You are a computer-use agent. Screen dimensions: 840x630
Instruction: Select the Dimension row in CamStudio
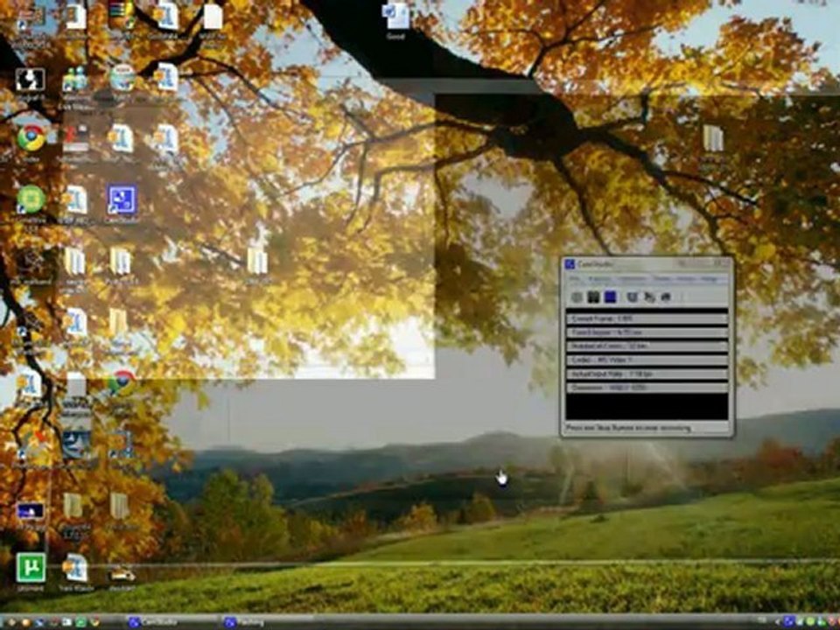click(647, 388)
